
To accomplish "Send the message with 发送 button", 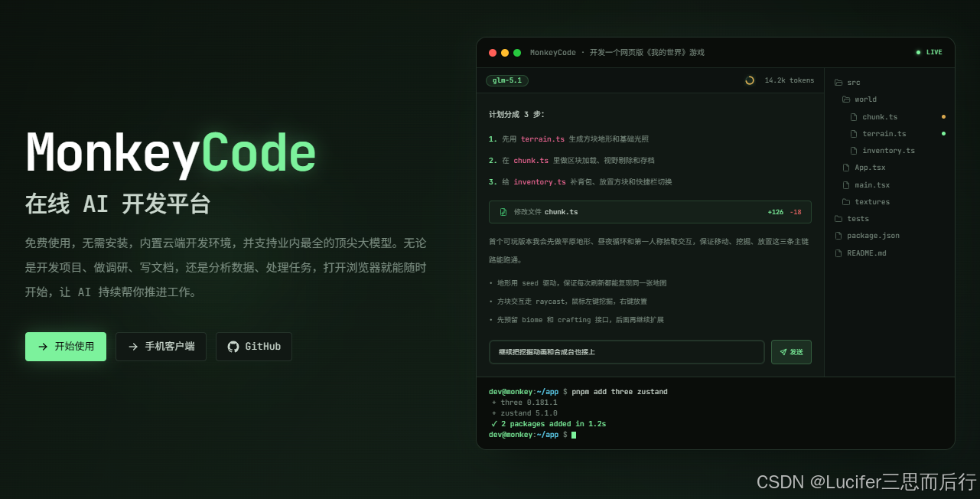I will click(x=791, y=352).
